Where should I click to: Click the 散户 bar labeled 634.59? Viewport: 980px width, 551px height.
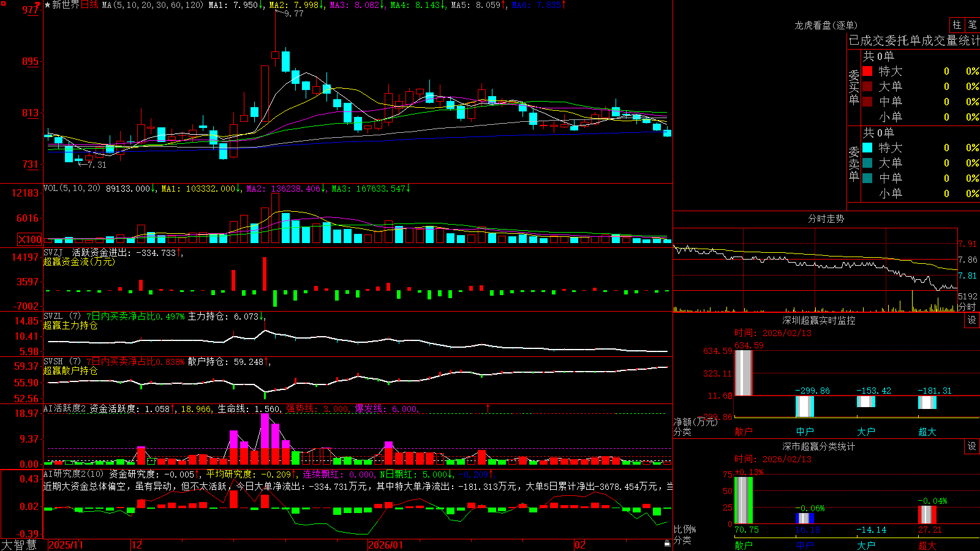pos(744,373)
